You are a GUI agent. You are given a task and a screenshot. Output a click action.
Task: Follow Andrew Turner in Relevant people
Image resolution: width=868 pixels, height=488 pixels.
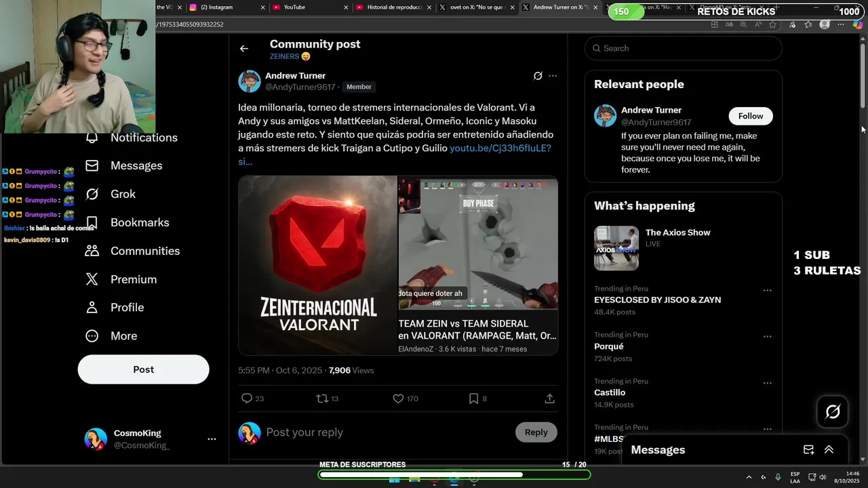tap(751, 116)
